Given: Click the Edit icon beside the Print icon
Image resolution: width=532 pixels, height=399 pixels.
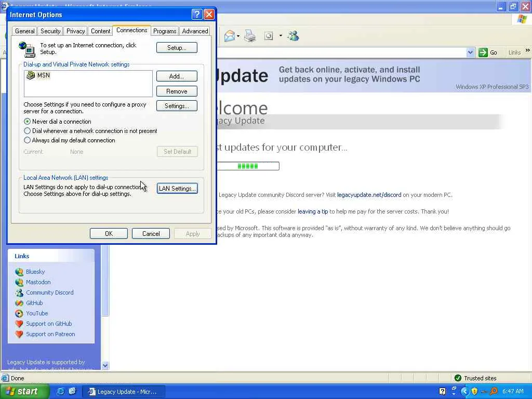Looking at the screenshot, I should [269, 36].
